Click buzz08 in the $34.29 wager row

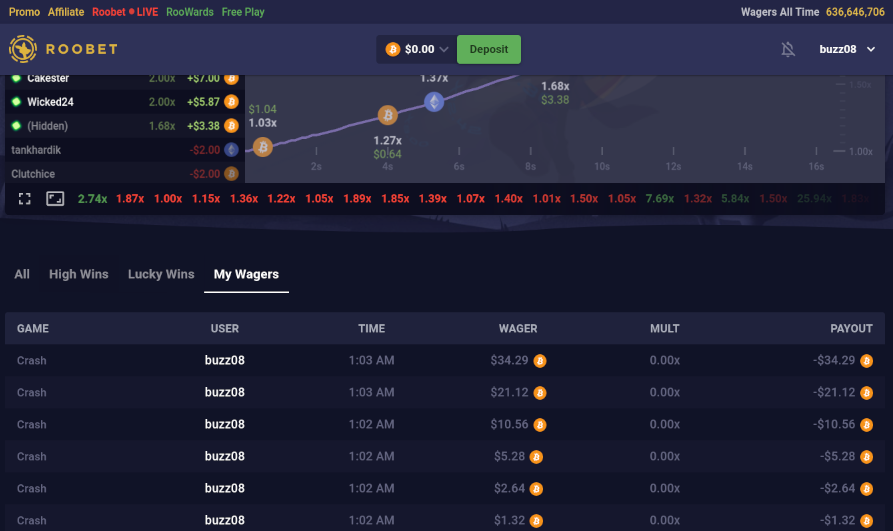(x=224, y=361)
